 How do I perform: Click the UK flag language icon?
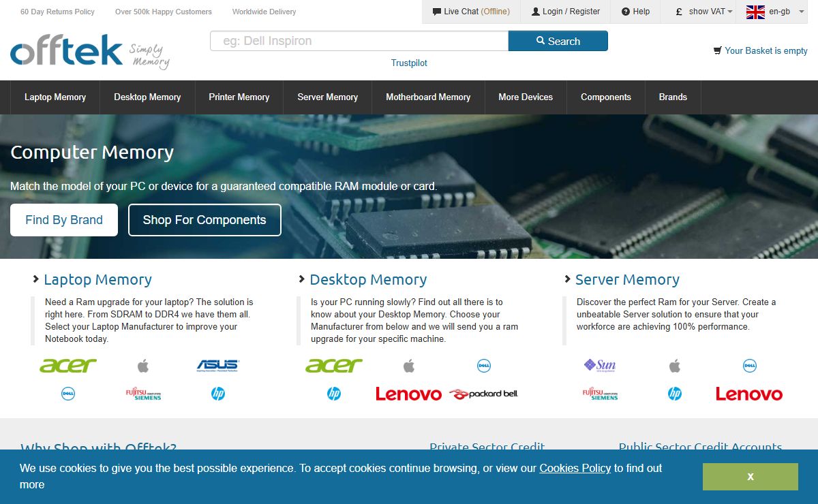coord(755,12)
